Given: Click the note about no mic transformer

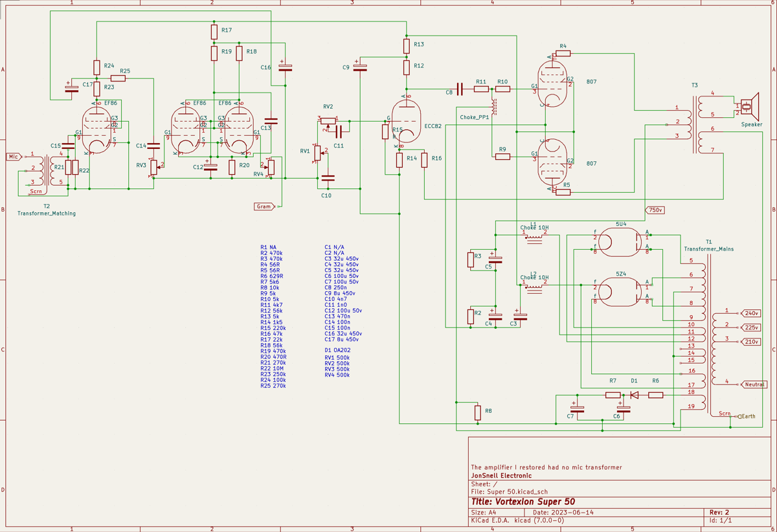Looking at the screenshot, I should point(546,467).
